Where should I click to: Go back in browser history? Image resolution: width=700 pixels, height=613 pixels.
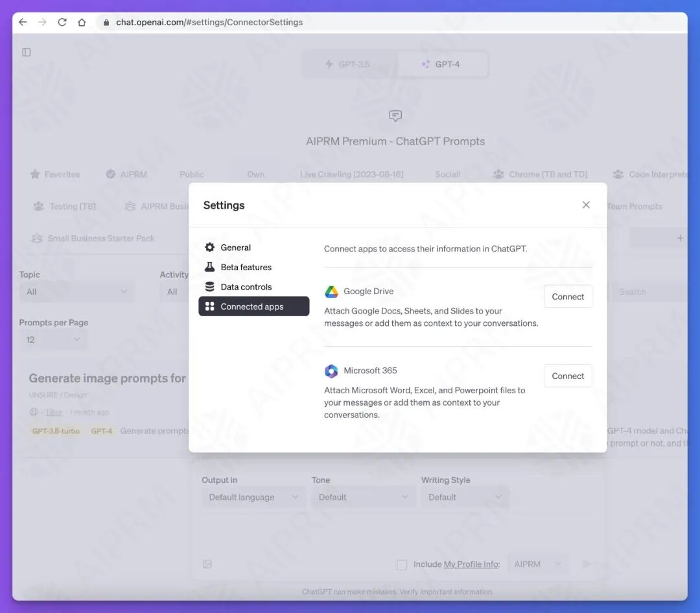[x=22, y=22]
